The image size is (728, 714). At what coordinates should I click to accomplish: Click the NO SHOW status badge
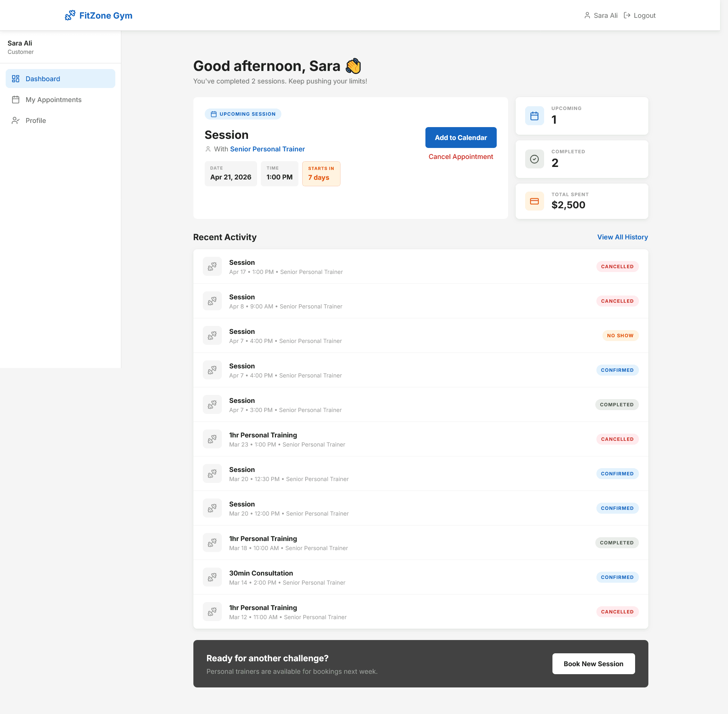point(620,335)
